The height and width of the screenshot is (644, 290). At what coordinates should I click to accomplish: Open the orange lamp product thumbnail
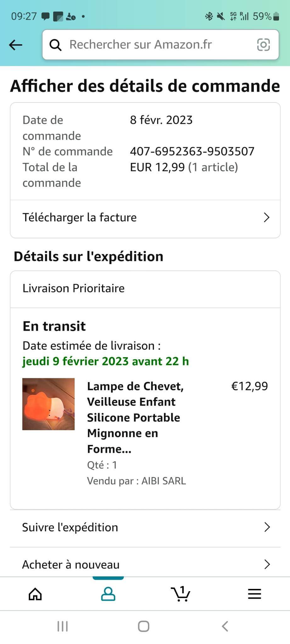48,404
